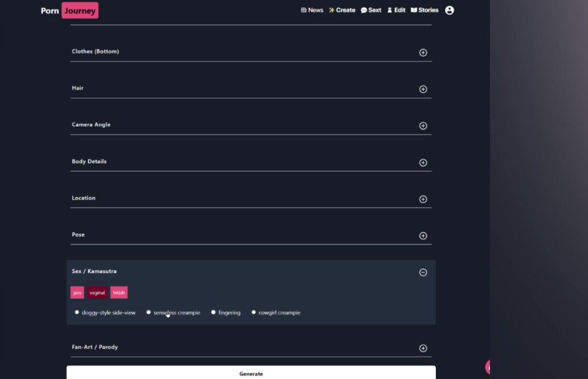The image size is (588, 379).
Task: Expand the Camera Angle section
Action: coord(423,126)
